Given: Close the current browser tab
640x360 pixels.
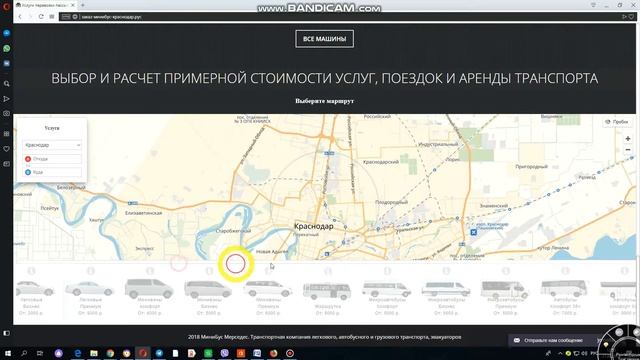Looking at the screenshot, I should point(73,5).
